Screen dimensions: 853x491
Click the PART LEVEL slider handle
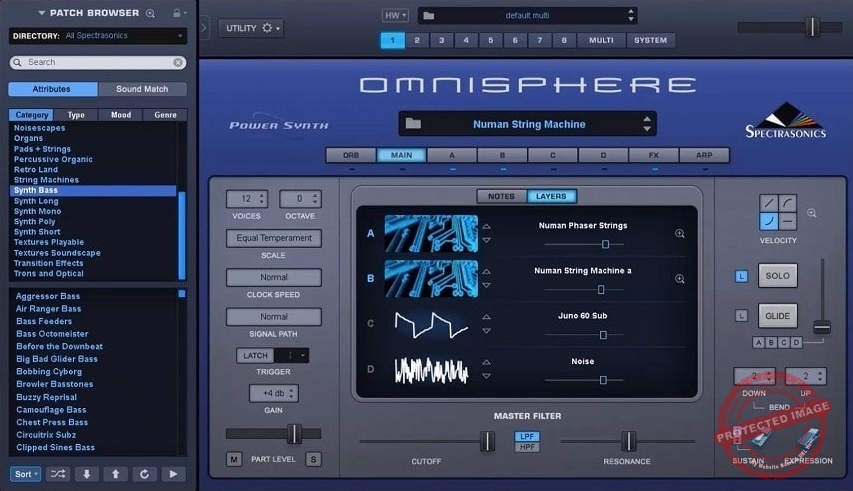[294, 433]
